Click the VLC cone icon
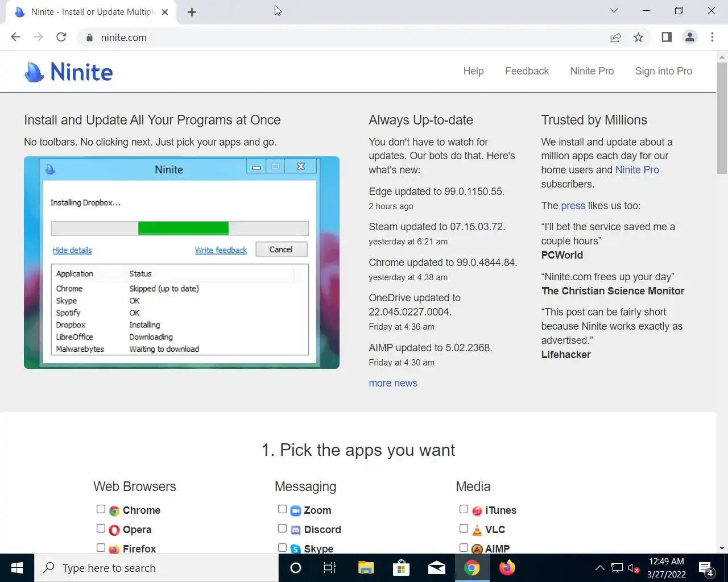Screen dimensions: 728x582 point(477,530)
